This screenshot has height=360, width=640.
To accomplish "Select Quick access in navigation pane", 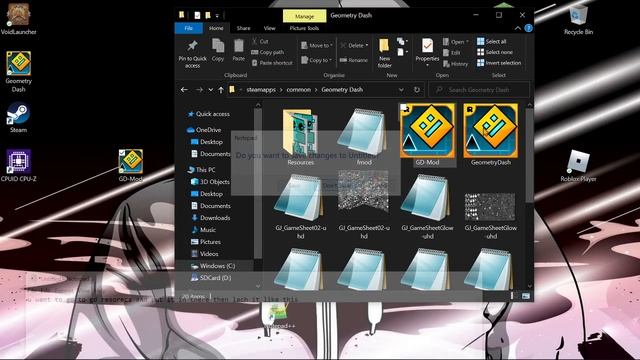I will point(209,114).
